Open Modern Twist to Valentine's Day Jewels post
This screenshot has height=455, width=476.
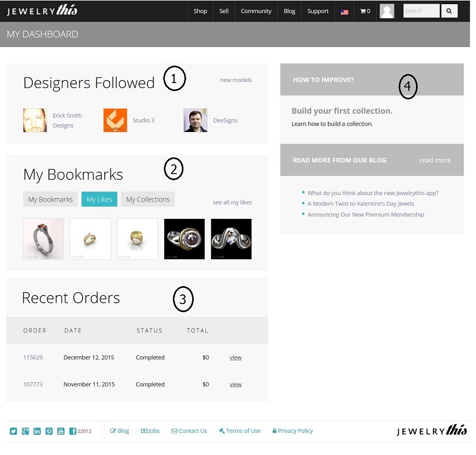pos(361,203)
